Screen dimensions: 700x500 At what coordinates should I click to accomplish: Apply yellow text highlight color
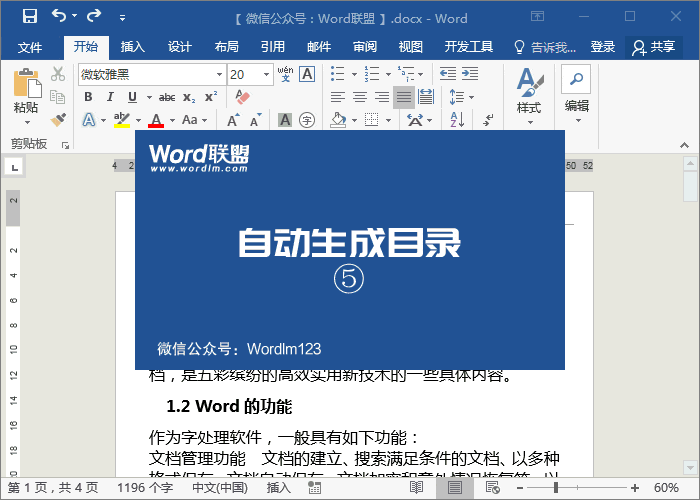pyautogui.click(x=121, y=120)
